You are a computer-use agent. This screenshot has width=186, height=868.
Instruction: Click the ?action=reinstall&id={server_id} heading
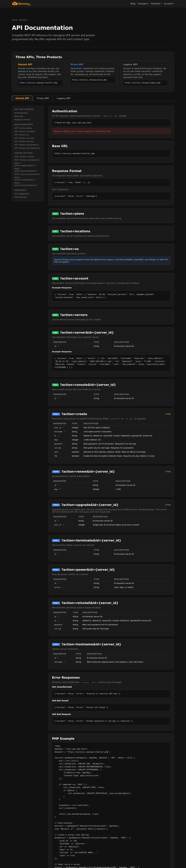(x=90, y=603)
